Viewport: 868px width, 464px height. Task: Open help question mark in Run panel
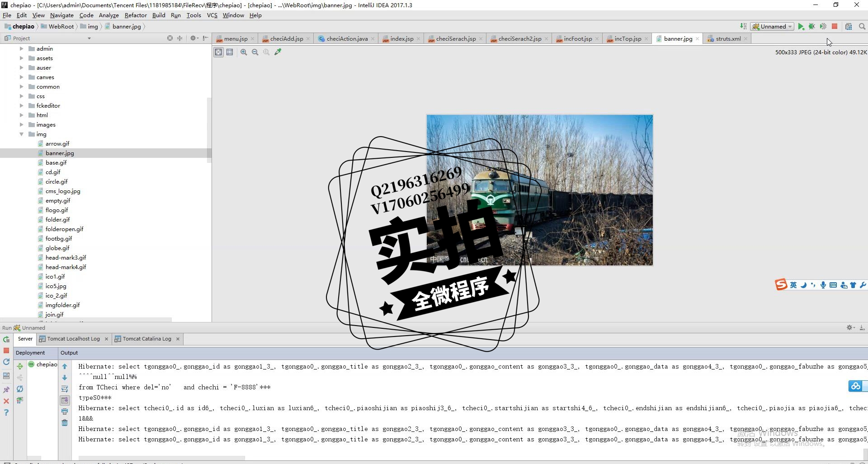click(6, 412)
